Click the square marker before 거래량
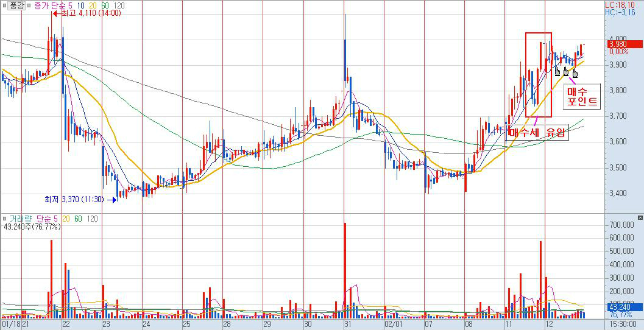Image resolution: width=644 pixels, height=330 pixels. [x=4, y=219]
